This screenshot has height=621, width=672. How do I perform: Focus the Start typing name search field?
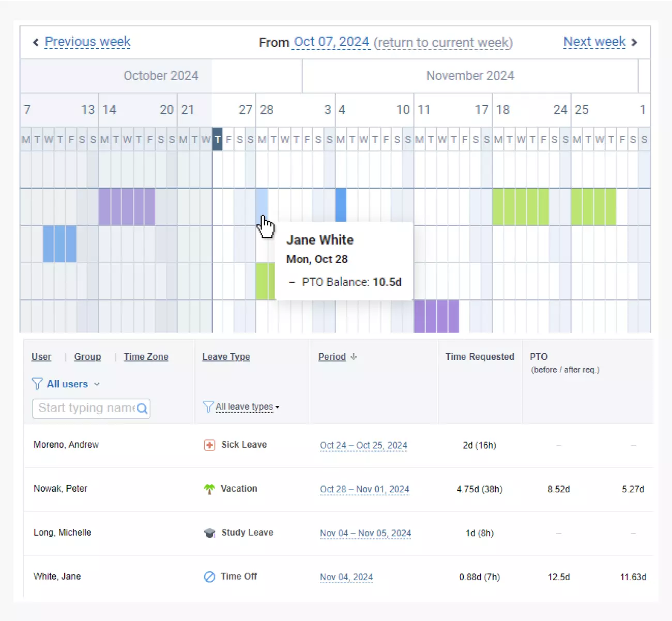pyautogui.click(x=91, y=408)
